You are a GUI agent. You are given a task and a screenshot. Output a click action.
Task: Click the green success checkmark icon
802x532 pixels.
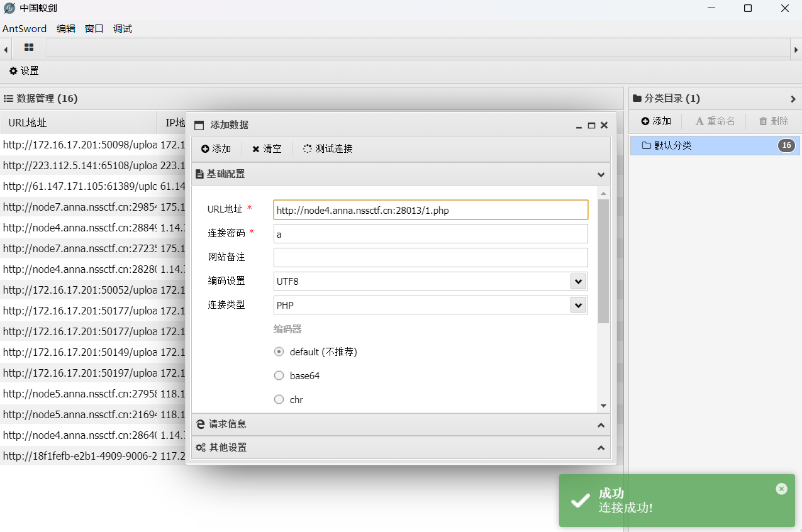pos(579,501)
